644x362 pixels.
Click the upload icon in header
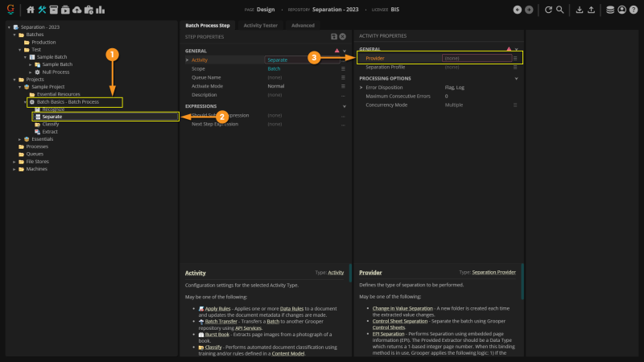(591, 10)
